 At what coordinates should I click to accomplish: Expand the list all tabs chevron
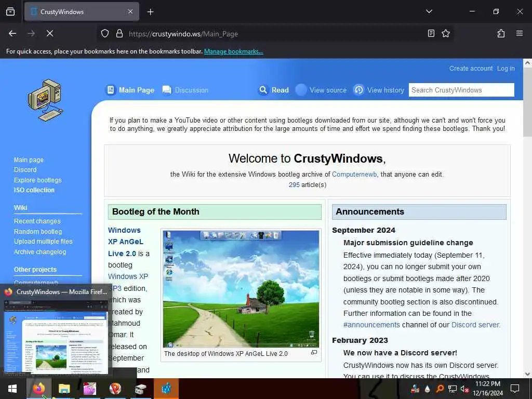click(429, 11)
